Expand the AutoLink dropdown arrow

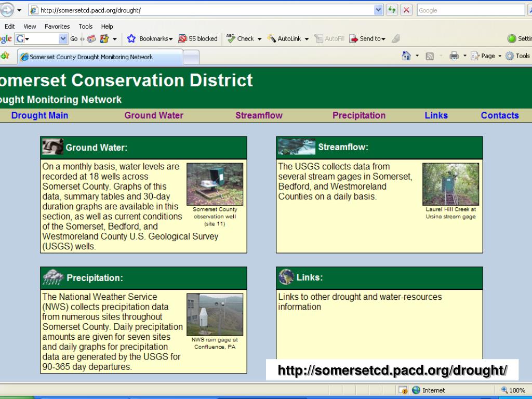pos(307,39)
